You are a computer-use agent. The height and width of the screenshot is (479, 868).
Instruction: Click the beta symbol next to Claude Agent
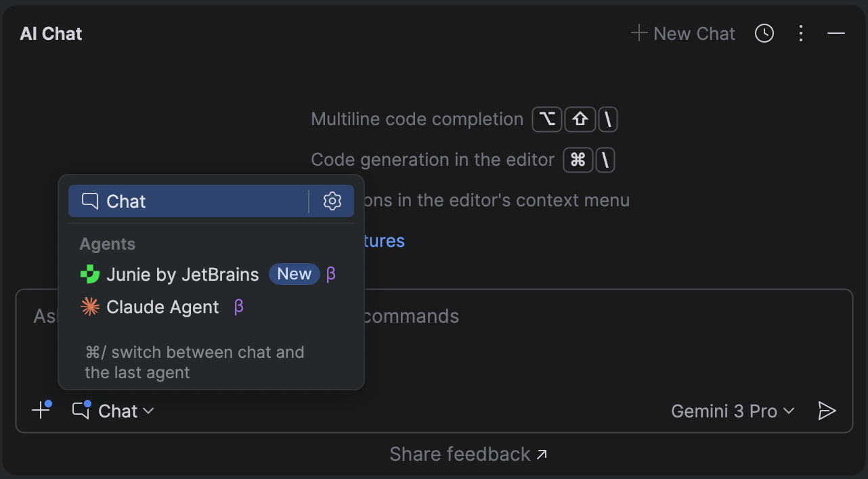(x=238, y=307)
